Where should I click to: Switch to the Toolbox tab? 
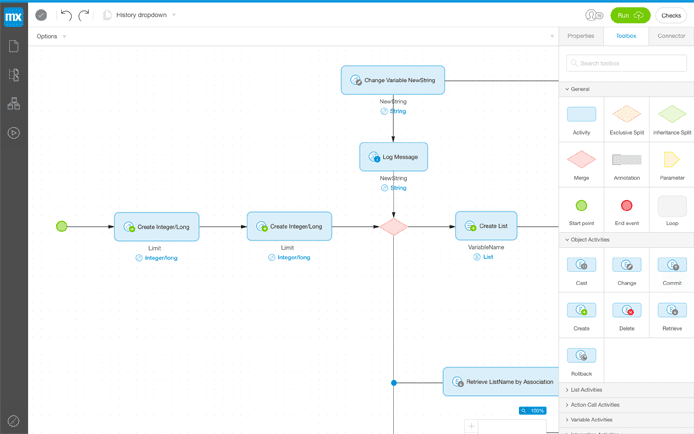[x=626, y=36]
